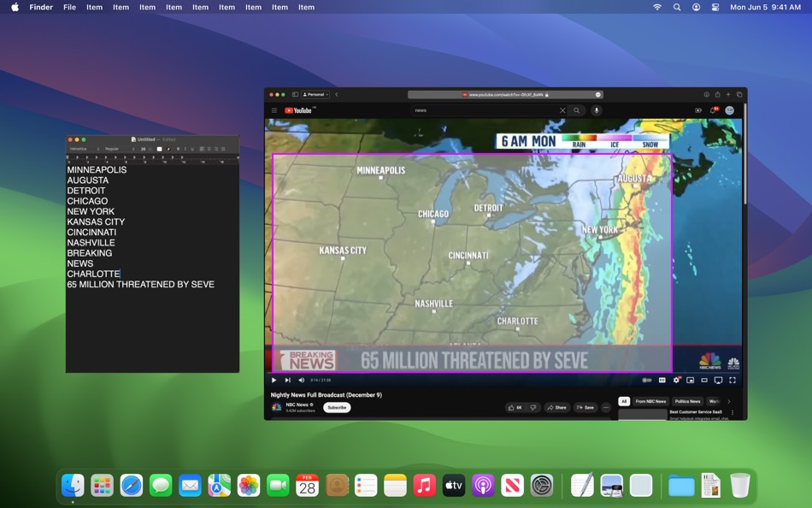This screenshot has height=508, width=812.
Task: Run the YouTube search magnifier button
Action: coord(576,110)
